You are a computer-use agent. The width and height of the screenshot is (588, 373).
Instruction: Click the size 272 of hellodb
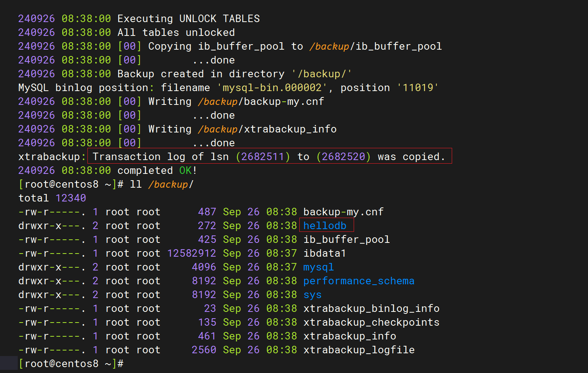[x=207, y=226]
